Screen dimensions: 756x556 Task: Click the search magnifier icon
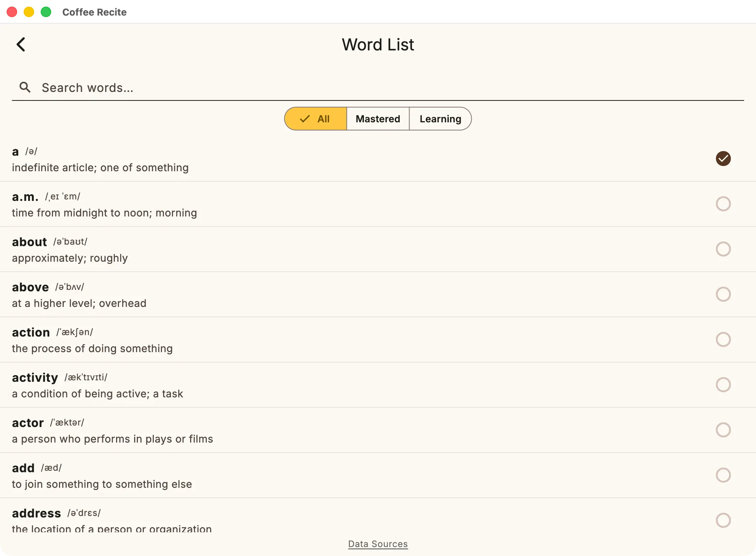coord(25,87)
